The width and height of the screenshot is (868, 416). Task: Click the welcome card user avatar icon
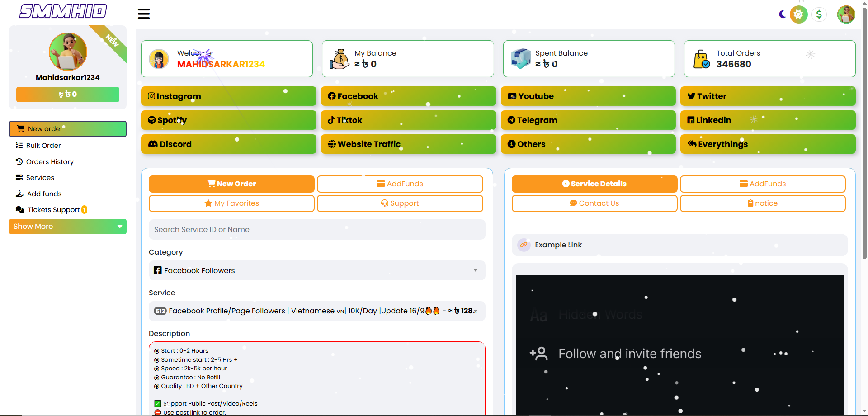coord(159,59)
